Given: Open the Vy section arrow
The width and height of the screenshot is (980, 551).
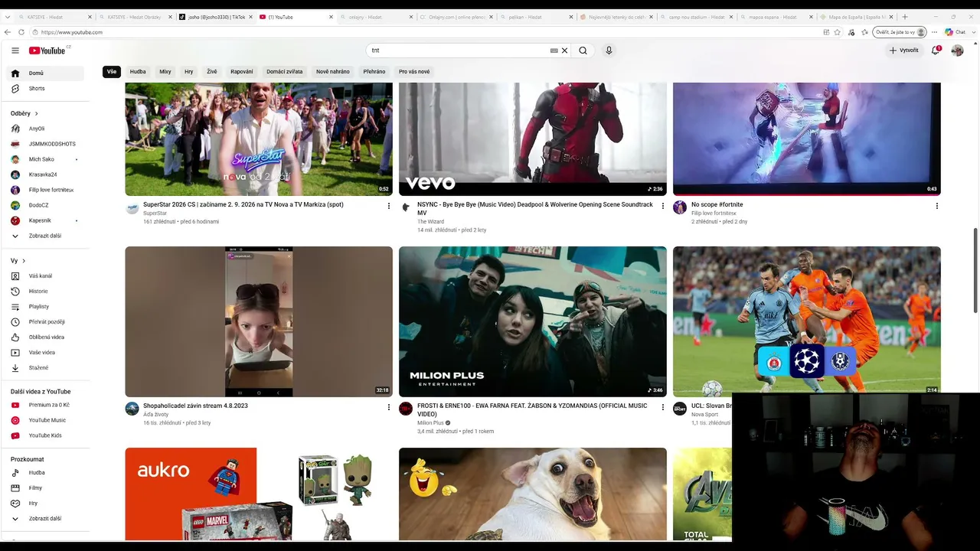Looking at the screenshot, I should 24,261.
